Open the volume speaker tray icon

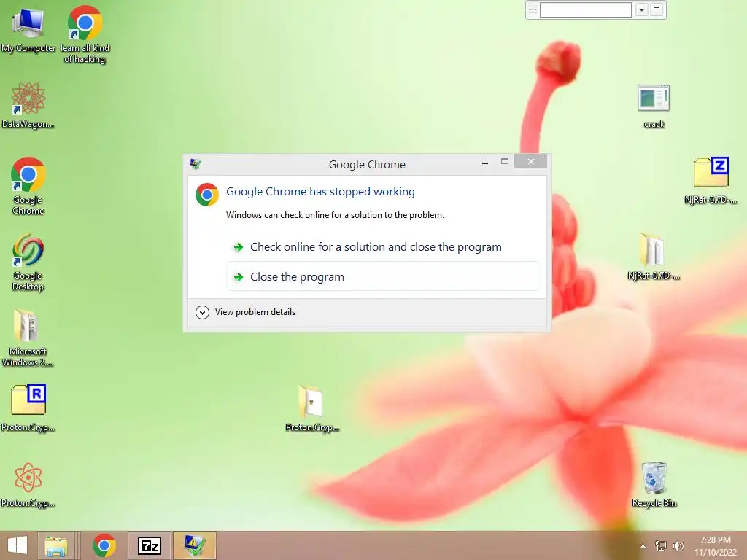tap(678, 545)
